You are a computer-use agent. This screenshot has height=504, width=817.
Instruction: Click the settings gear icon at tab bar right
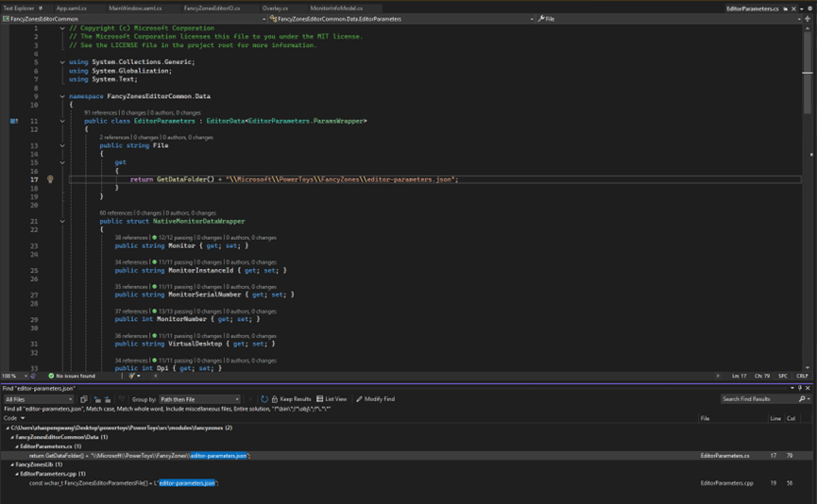point(809,8)
